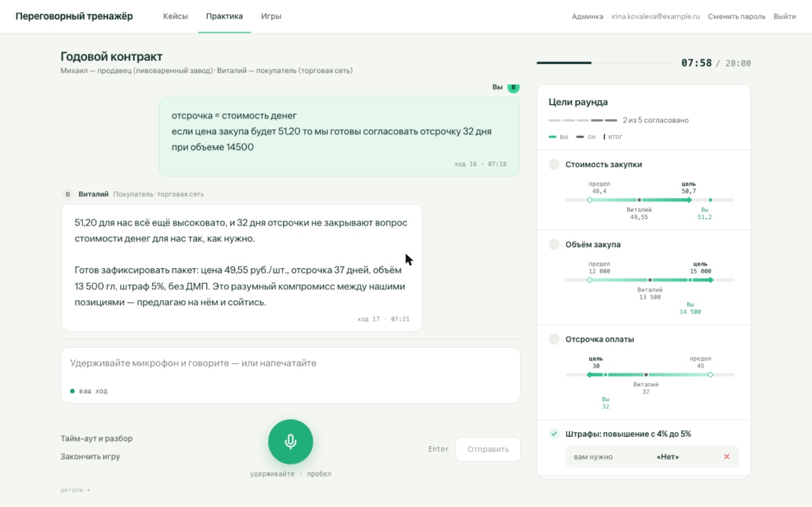Image resolution: width=812 pixels, height=507 pixels.
Task: Hold the green microphone button
Action: 290,442
